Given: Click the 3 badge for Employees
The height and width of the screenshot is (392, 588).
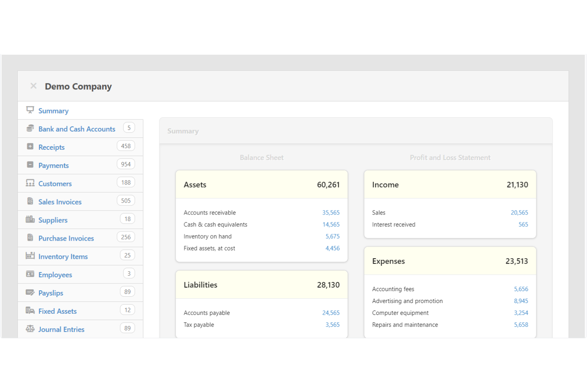Looking at the screenshot, I should point(129,274).
